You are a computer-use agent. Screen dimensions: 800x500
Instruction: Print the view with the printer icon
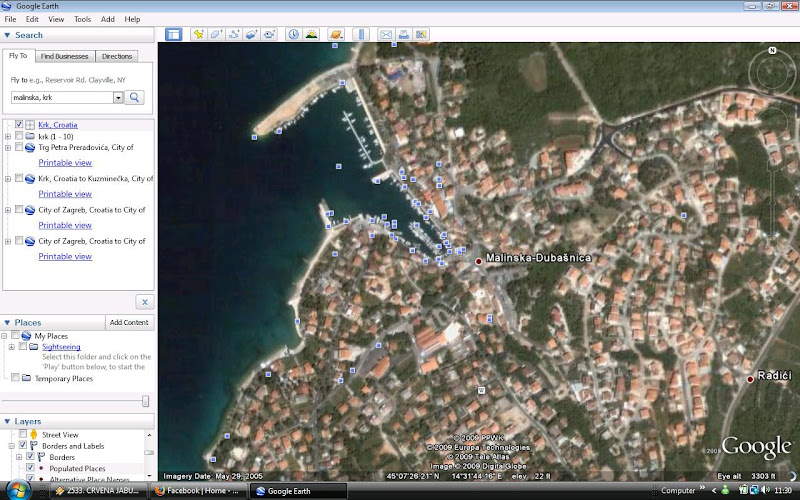[x=404, y=34]
